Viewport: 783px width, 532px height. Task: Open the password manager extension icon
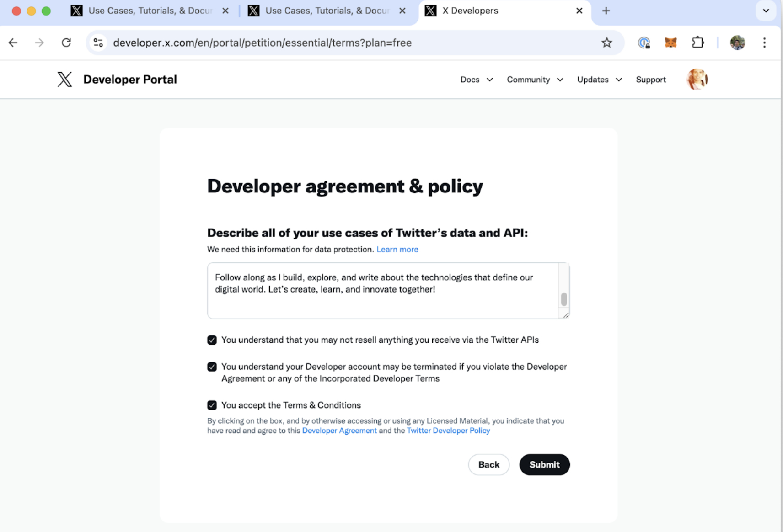coord(644,43)
